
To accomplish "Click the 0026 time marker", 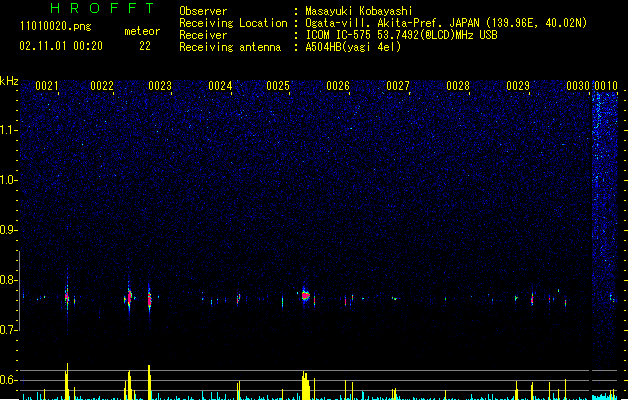I will [338, 86].
